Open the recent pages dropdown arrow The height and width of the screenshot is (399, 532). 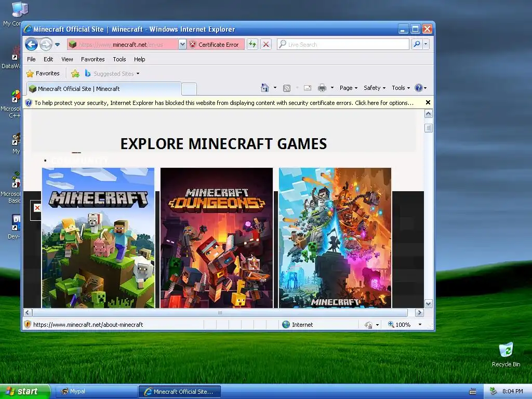coord(57,45)
